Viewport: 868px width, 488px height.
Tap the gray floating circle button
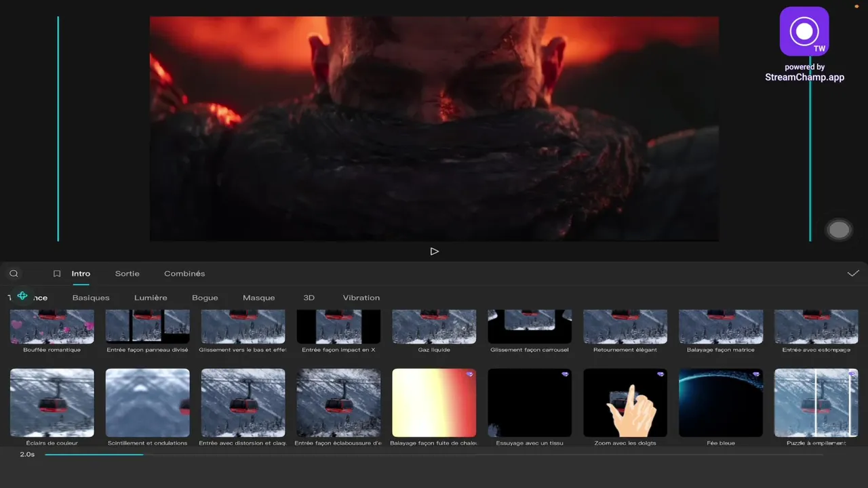(x=839, y=230)
